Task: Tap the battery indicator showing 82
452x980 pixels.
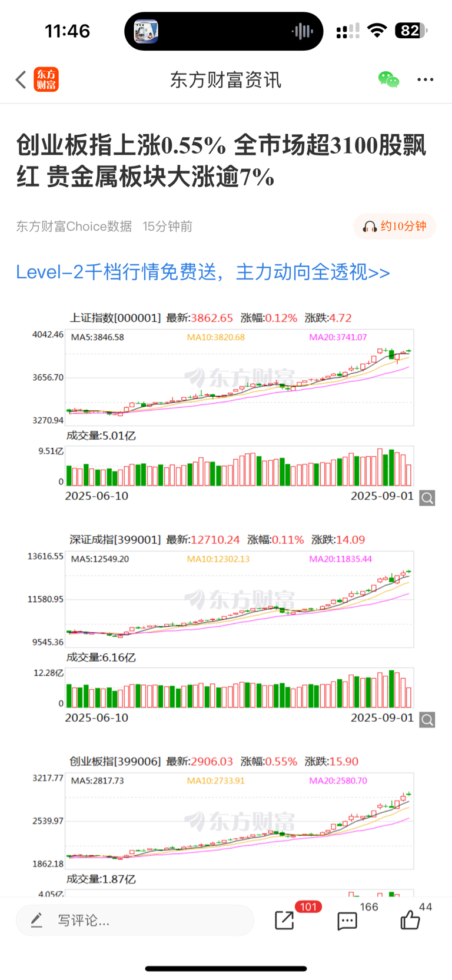Action: 411,31
